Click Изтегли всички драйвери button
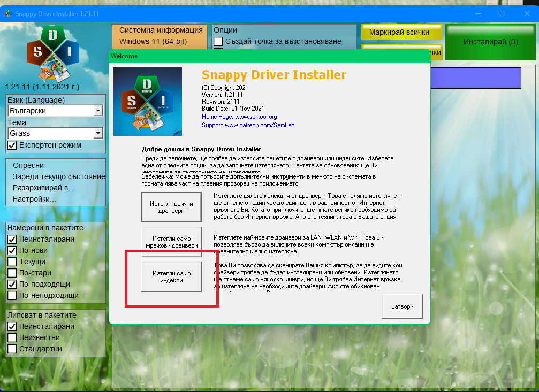Viewport: 539px width, 392px height. [x=171, y=207]
